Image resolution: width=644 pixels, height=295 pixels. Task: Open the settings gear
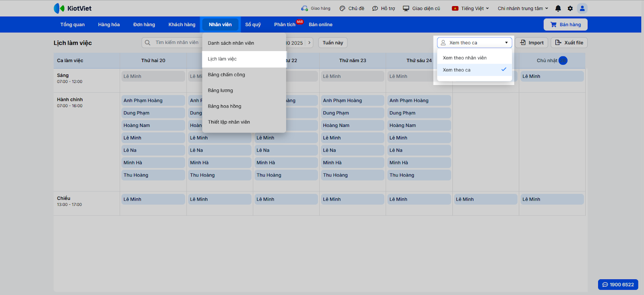(x=570, y=8)
